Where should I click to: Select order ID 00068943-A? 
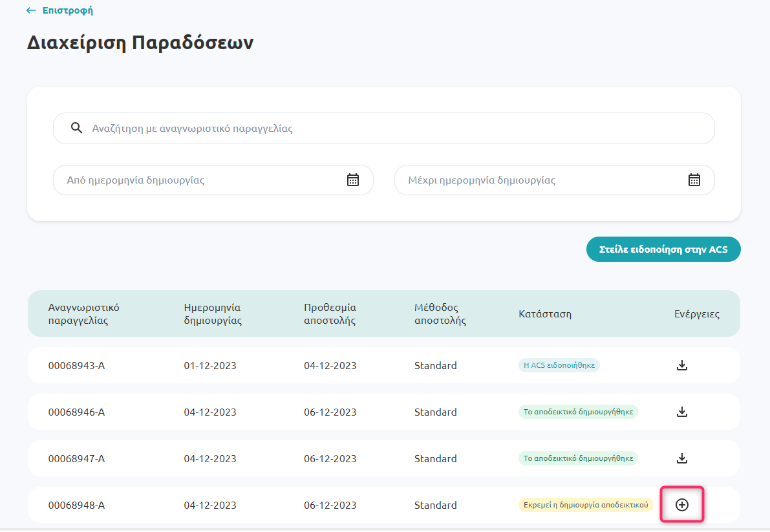76,366
